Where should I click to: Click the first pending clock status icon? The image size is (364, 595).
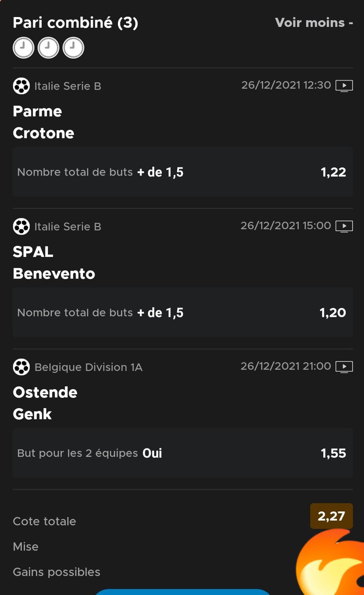pos(23,48)
